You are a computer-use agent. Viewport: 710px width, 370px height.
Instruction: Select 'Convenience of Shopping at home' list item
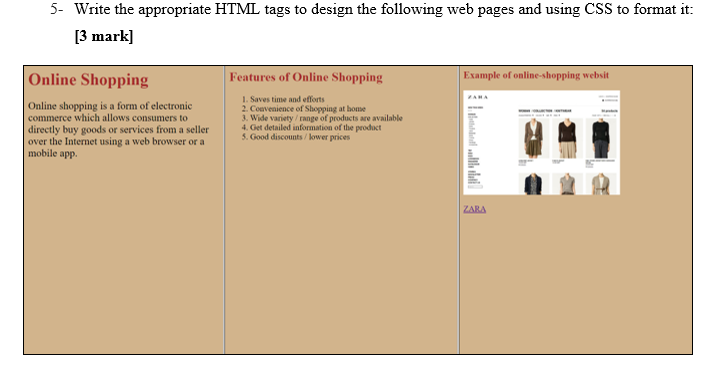click(x=307, y=109)
